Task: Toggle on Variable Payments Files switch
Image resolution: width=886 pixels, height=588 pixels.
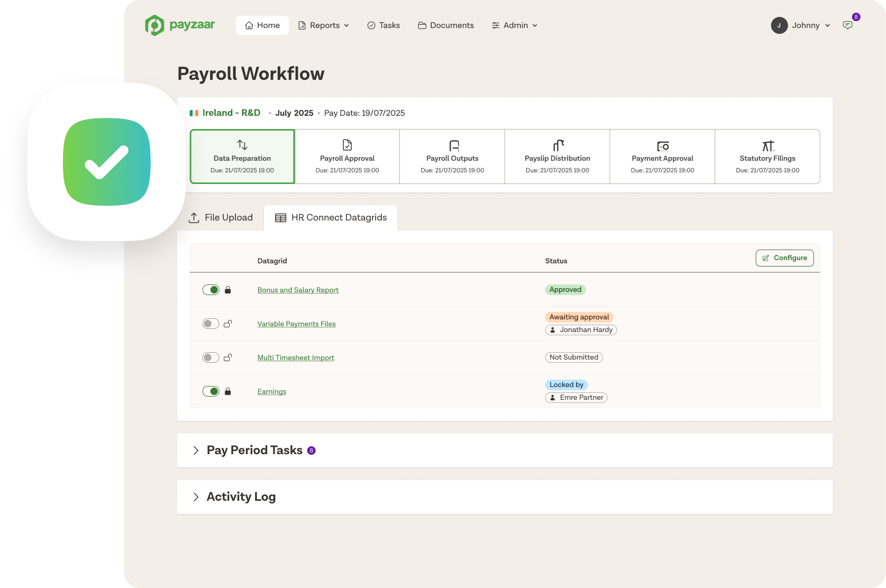Action: tap(211, 324)
